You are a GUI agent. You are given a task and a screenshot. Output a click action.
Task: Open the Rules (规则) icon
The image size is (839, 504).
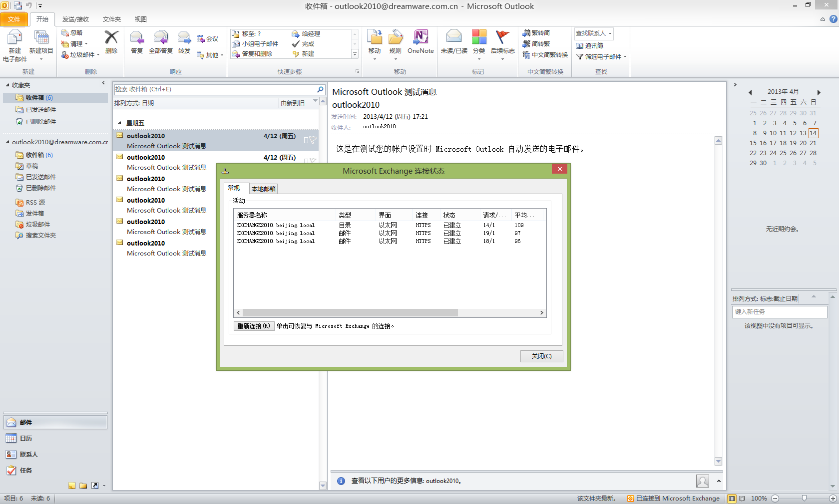pyautogui.click(x=396, y=37)
